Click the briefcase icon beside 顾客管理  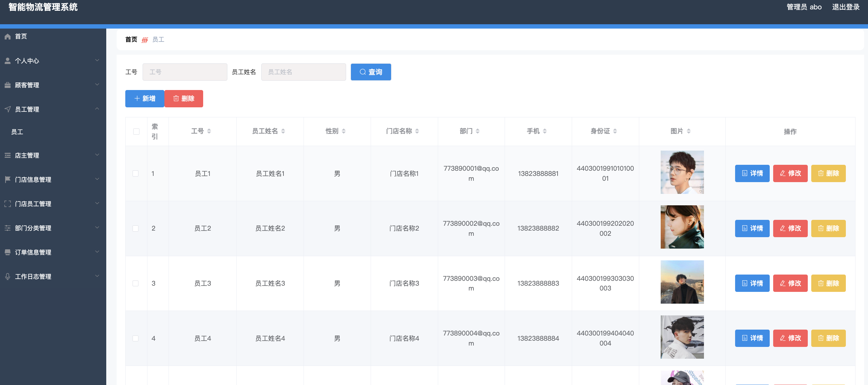point(8,85)
